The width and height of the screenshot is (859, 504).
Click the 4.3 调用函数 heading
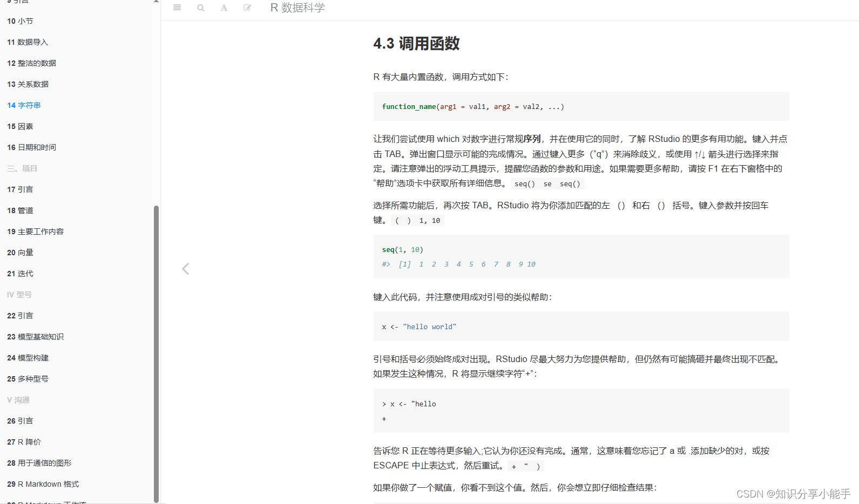pos(416,44)
